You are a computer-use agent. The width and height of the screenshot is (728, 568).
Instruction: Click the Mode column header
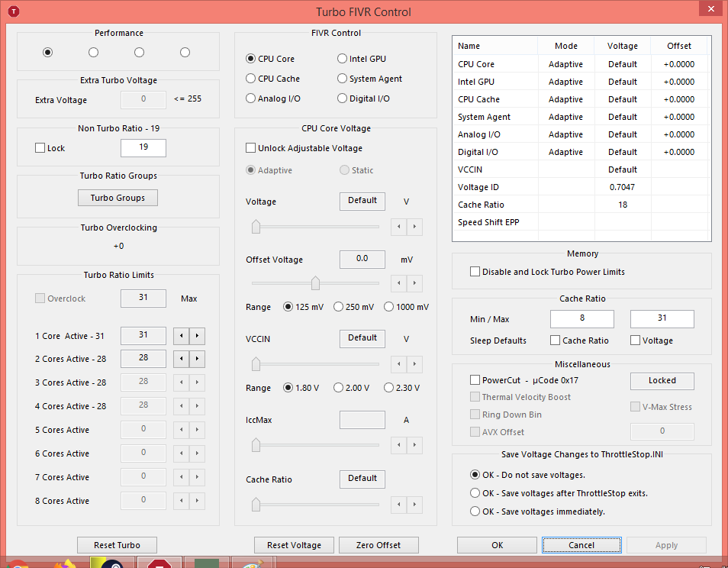click(566, 46)
